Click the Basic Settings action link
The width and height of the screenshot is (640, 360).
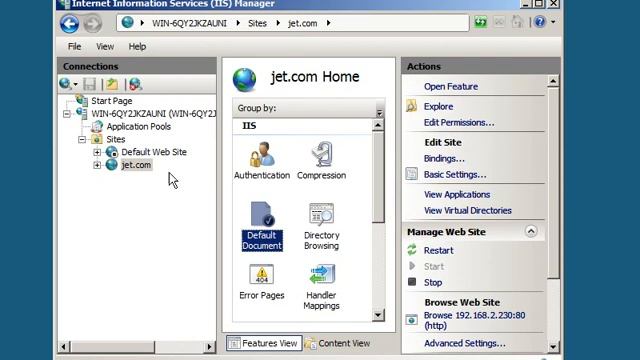pyautogui.click(x=455, y=175)
